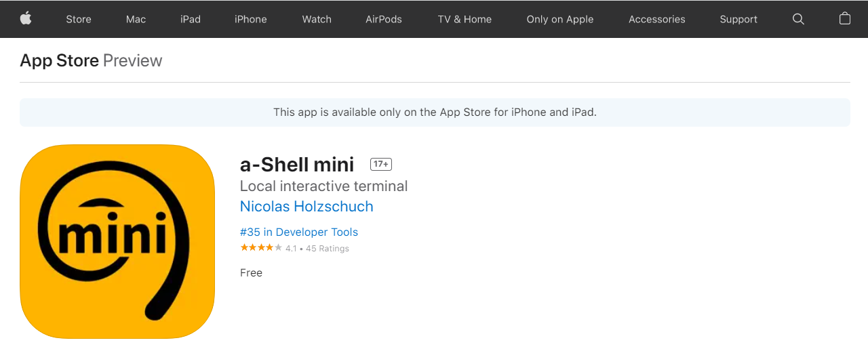Open the TV & Home menu

(465, 19)
